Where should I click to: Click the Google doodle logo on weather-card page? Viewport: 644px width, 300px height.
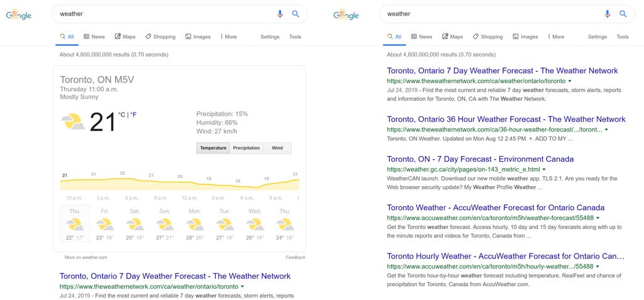18,15
